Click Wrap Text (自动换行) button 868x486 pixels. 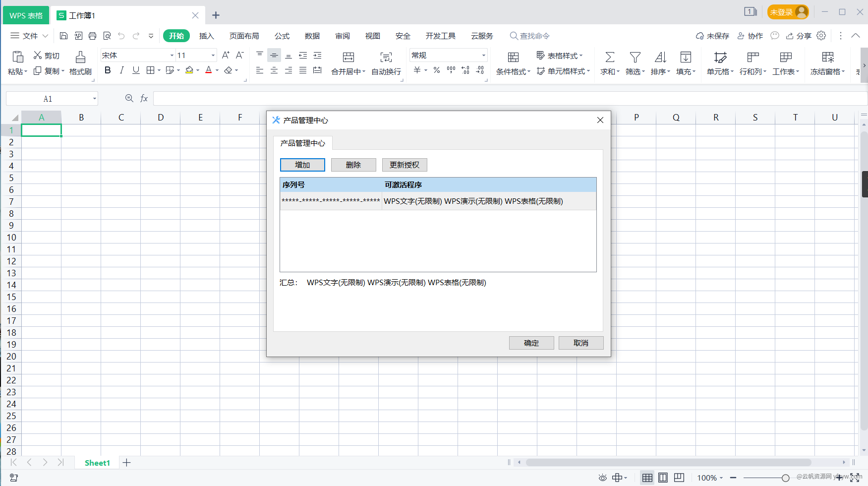coord(386,63)
